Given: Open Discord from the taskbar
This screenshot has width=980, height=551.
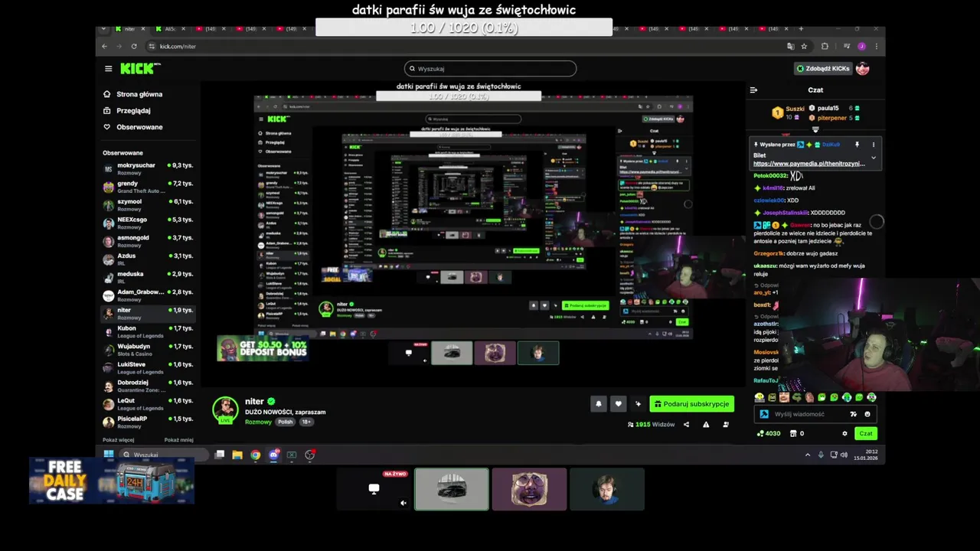Looking at the screenshot, I should click(x=273, y=455).
